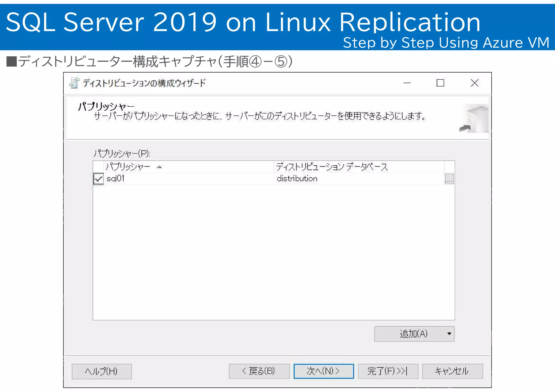
Task: Expand the 追加(A) dropdown arrow
Action: [449, 334]
